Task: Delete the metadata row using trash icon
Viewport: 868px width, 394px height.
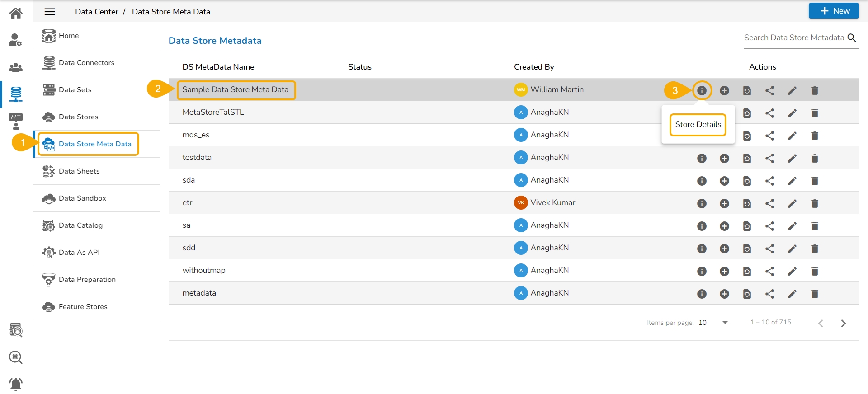Action: pos(815,294)
